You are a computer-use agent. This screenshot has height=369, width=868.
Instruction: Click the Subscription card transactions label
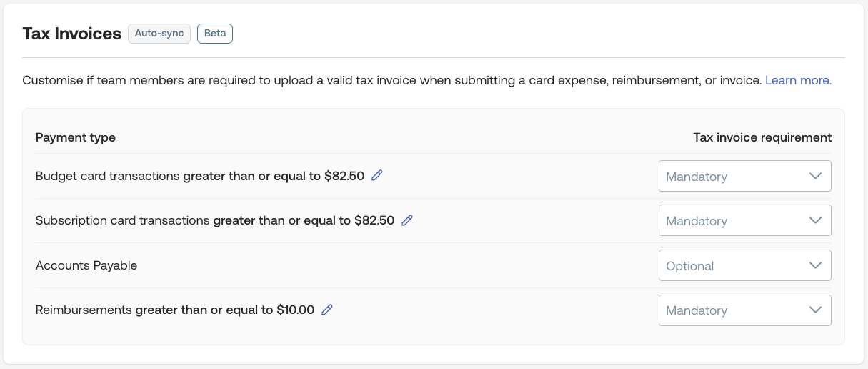[x=122, y=220]
